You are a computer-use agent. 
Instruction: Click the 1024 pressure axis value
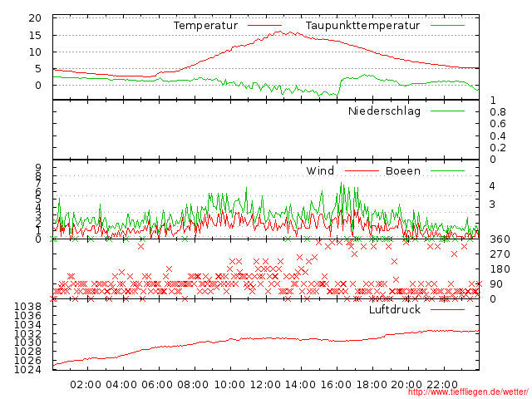coord(27,369)
